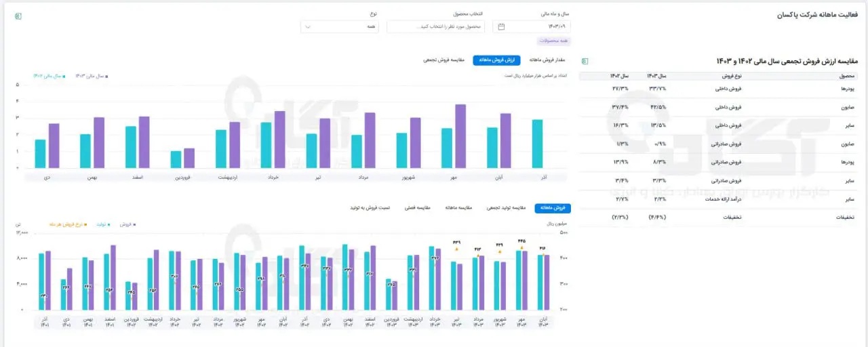Image resolution: width=868 pixels, height=347 pixels.
Task: Expand the نوع dropdown chevron
Action: [x=308, y=26]
